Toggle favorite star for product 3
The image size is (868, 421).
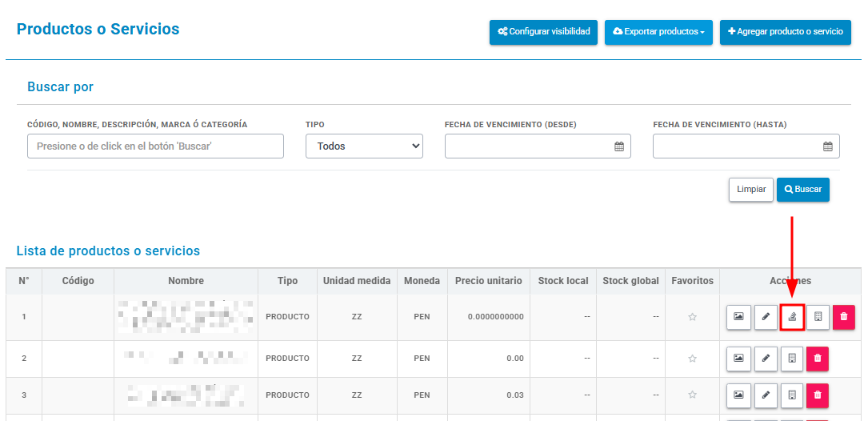pos(692,395)
